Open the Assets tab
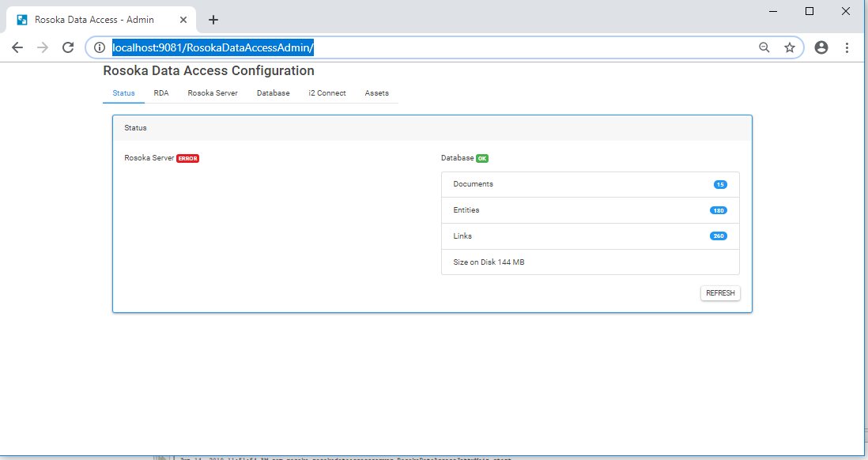 pos(376,93)
